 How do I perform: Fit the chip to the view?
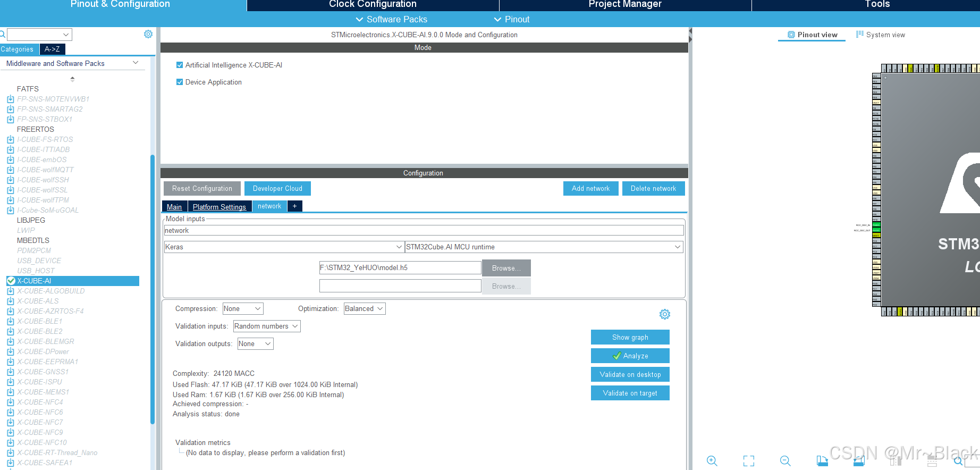(x=749, y=461)
